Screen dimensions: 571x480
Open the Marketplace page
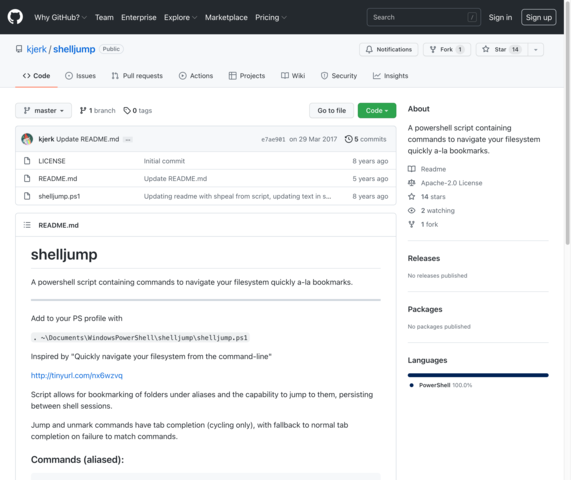pyautogui.click(x=226, y=17)
